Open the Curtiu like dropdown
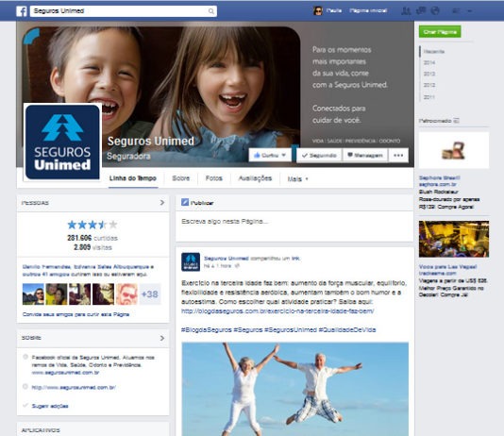The width and height of the screenshot is (504, 436). [x=270, y=155]
